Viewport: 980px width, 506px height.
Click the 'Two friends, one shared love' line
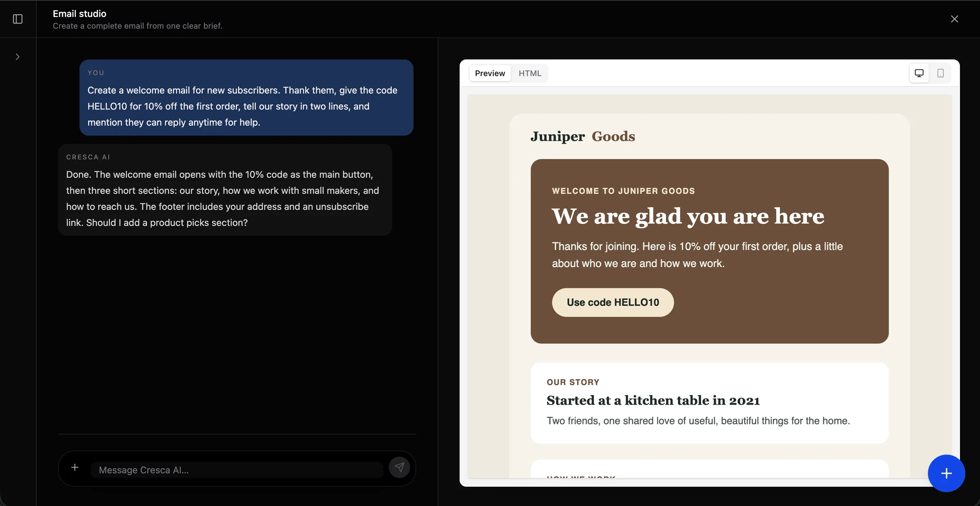[x=698, y=421]
